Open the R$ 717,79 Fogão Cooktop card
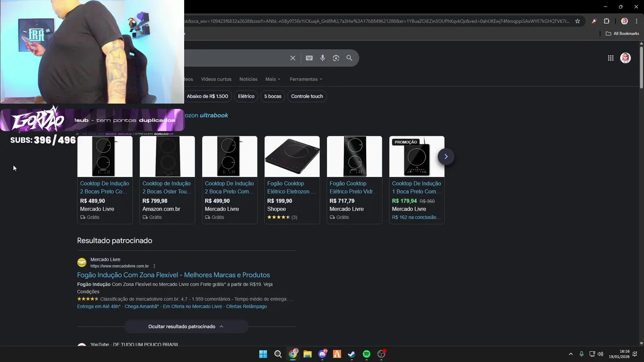This screenshot has height=362, width=644. [x=354, y=179]
